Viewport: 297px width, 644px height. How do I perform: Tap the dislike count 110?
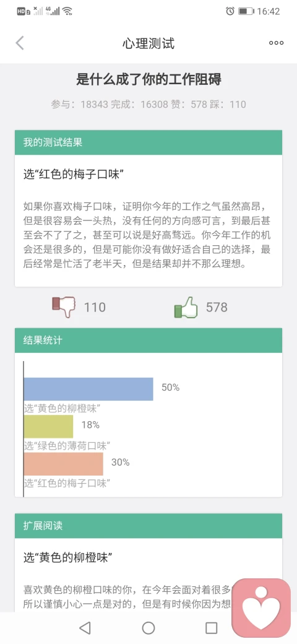(x=95, y=307)
